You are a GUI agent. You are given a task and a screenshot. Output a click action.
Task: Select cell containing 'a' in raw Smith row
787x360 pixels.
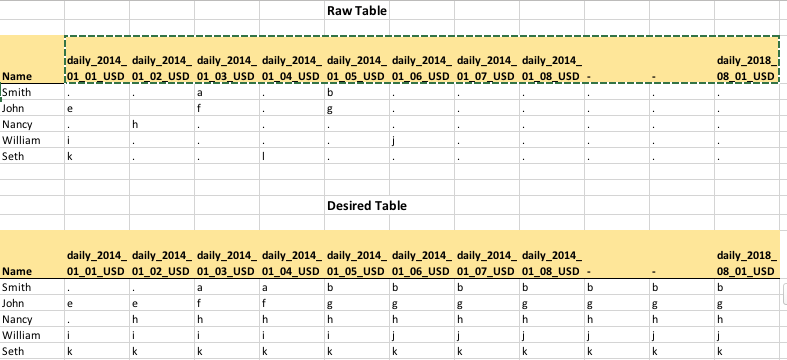[x=227, y=92]
